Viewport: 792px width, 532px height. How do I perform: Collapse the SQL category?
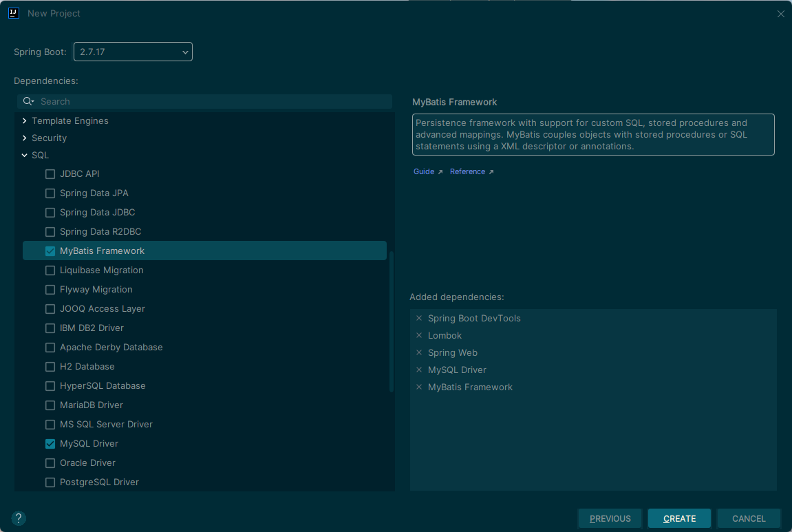(x=24, y=155)
